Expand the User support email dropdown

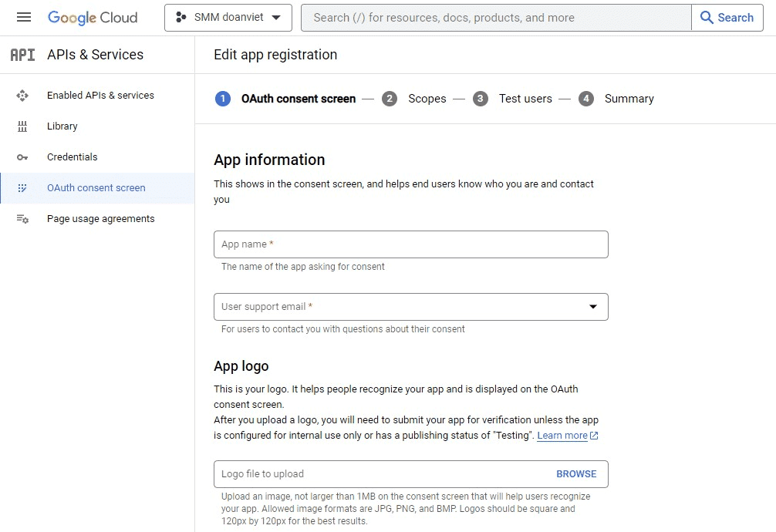[593, 307]
